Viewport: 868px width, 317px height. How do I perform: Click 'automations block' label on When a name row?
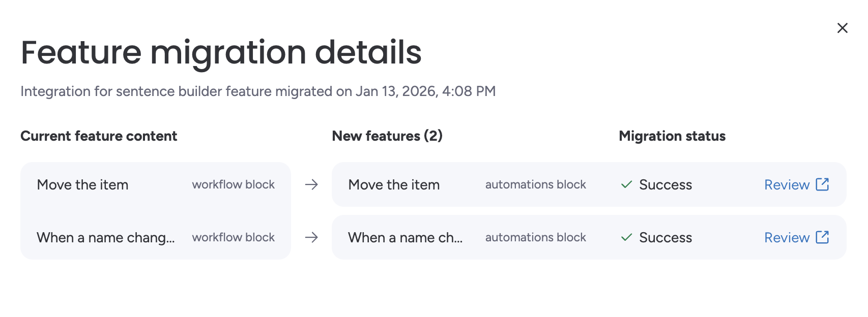[535, 238]
